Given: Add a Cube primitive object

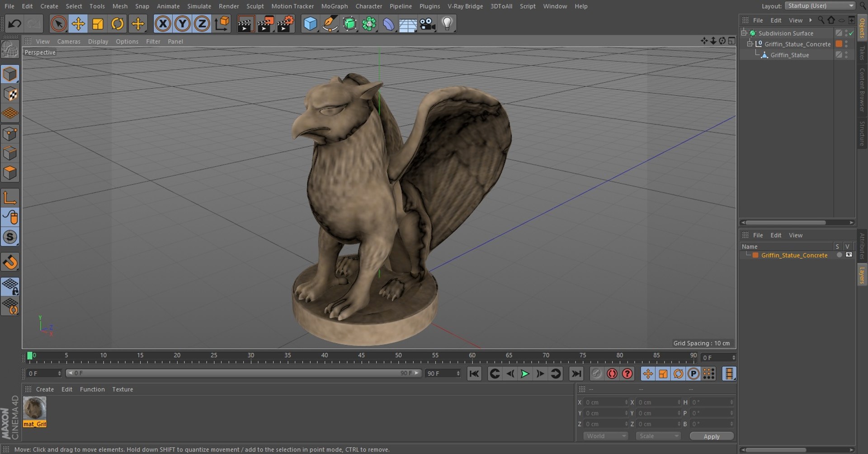Looking at the screenshot, I should click(x=310, y=24).
